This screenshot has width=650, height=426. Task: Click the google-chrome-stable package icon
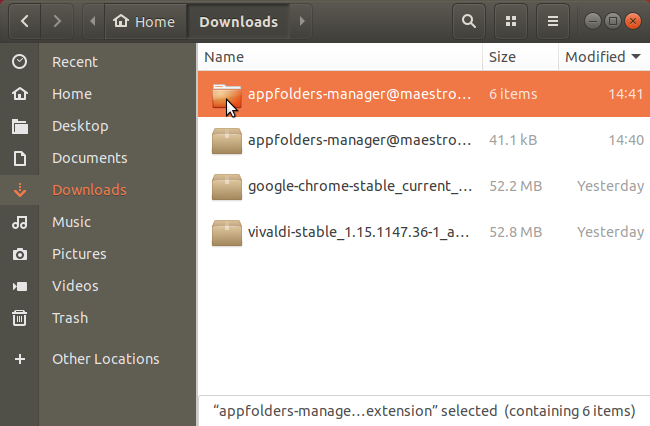pyautogui.click(x=227, y=187)
